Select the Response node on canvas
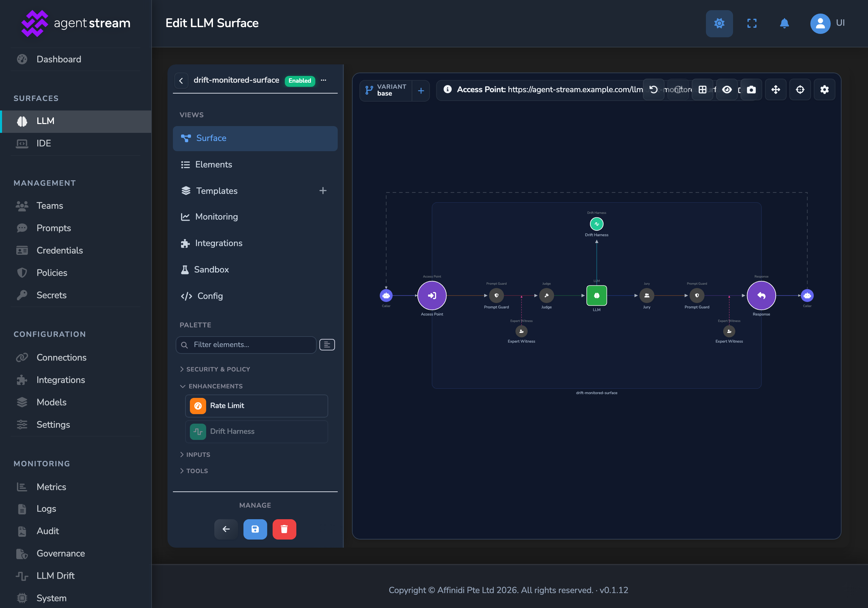Viewport: 868px width, 608px height. point(761,296)
